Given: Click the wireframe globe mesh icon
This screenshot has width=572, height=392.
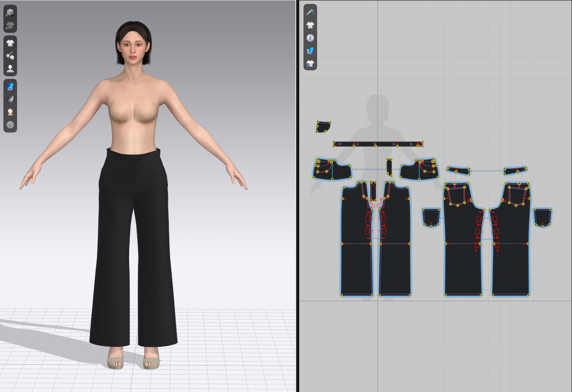Looking at the screenshot, I should pos(10,125).
